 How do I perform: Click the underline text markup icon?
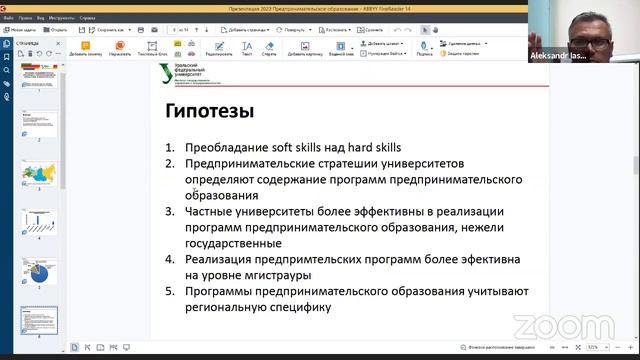178,53
